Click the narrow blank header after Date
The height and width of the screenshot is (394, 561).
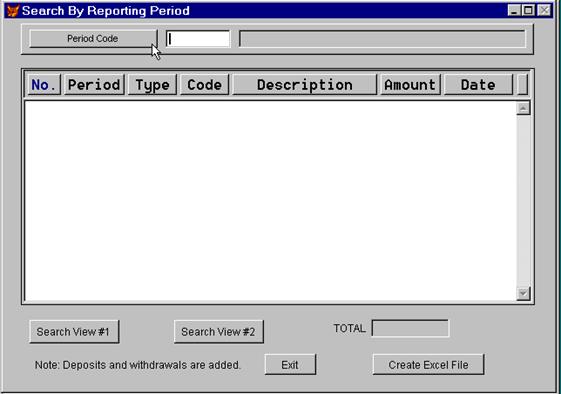click(x=522, y=85)
